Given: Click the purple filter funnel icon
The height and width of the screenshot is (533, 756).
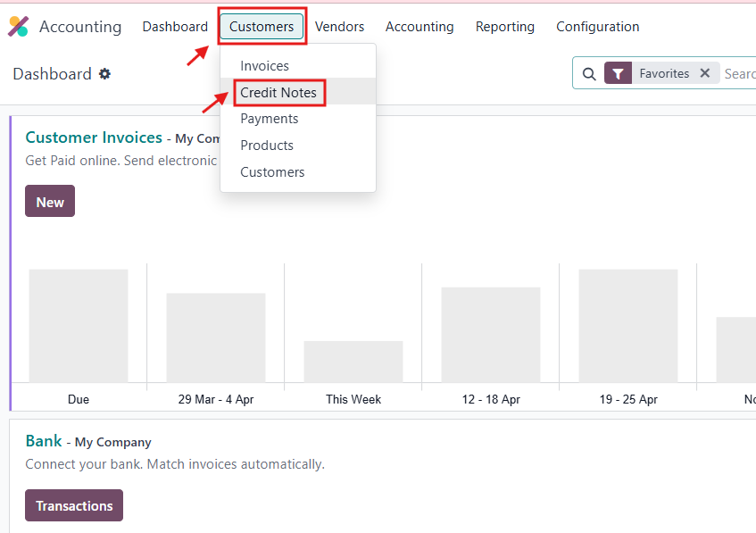Looking at the screenshot, I should point(618,74).
